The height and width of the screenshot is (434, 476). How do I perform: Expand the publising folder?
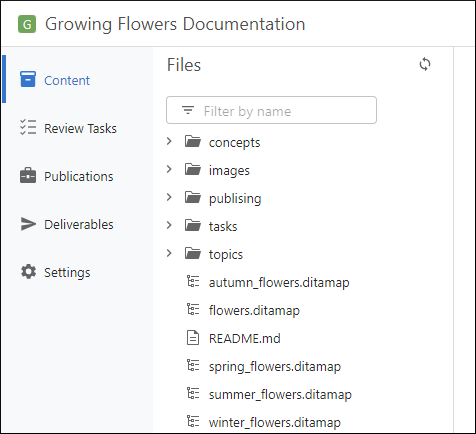(169, 197)
